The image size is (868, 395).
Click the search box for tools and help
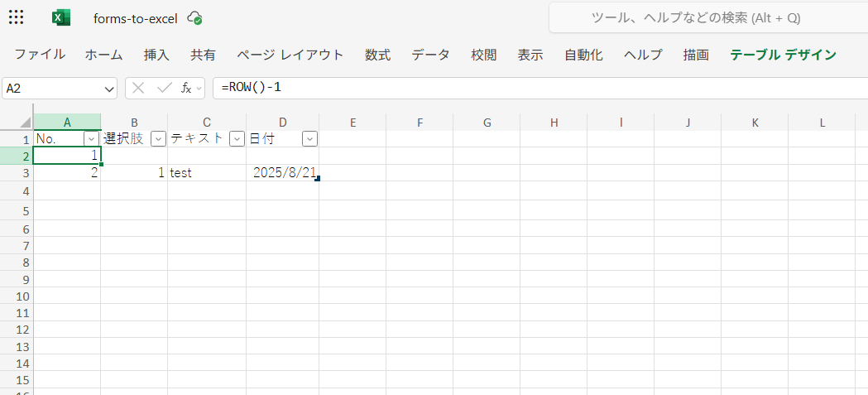[x=708, y=17]
